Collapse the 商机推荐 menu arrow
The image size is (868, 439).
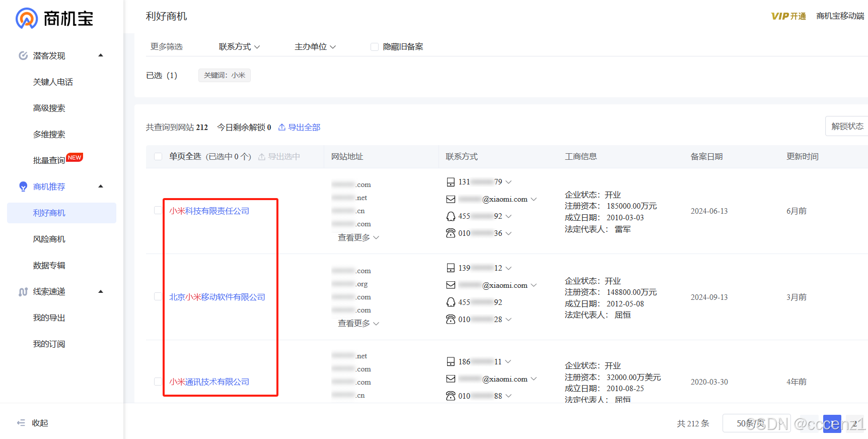pyautogui.click(x=101, y=186)
